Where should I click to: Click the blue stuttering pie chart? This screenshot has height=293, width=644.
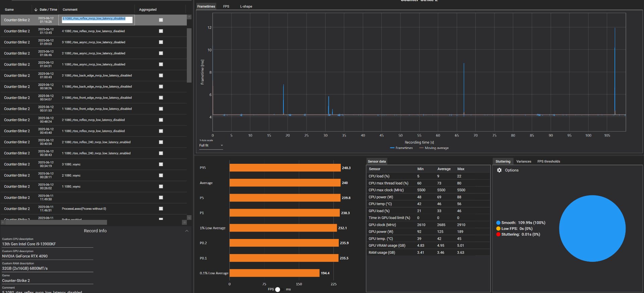592,229
